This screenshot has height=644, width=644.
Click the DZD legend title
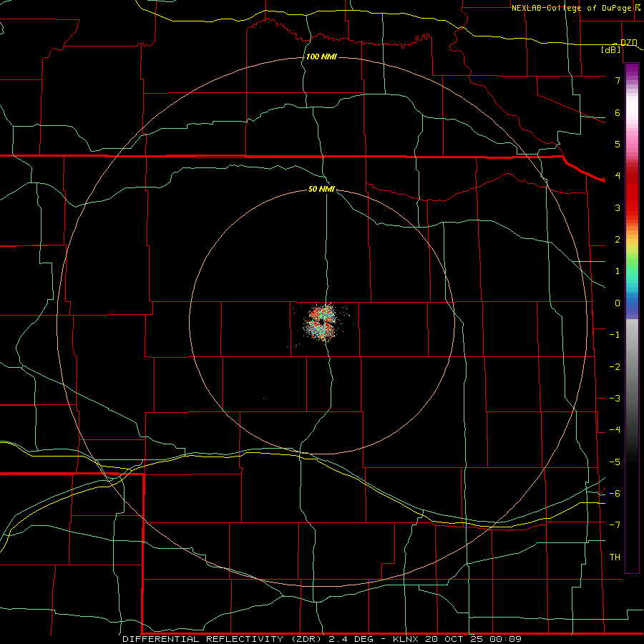(628, 43)
